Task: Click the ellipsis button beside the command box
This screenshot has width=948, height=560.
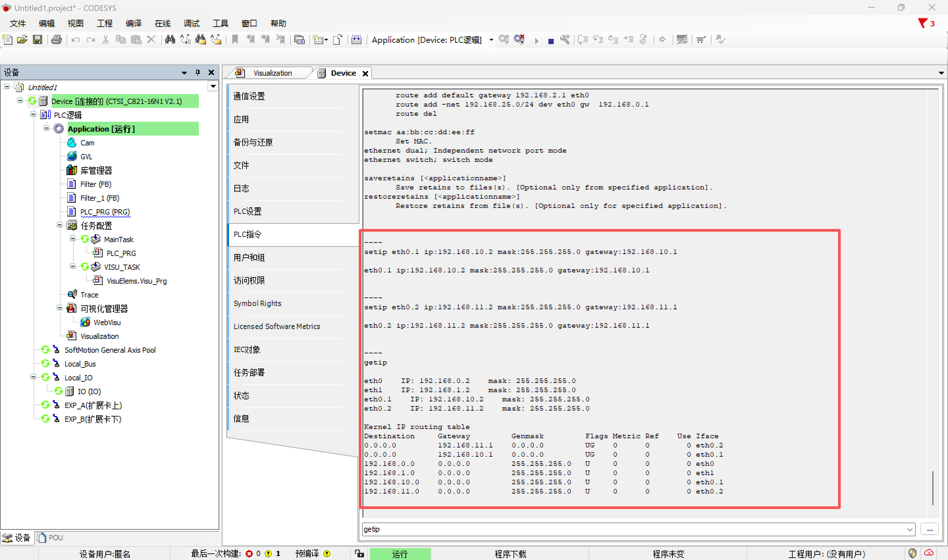Action: pyautogui.click(x=930, y=529)
